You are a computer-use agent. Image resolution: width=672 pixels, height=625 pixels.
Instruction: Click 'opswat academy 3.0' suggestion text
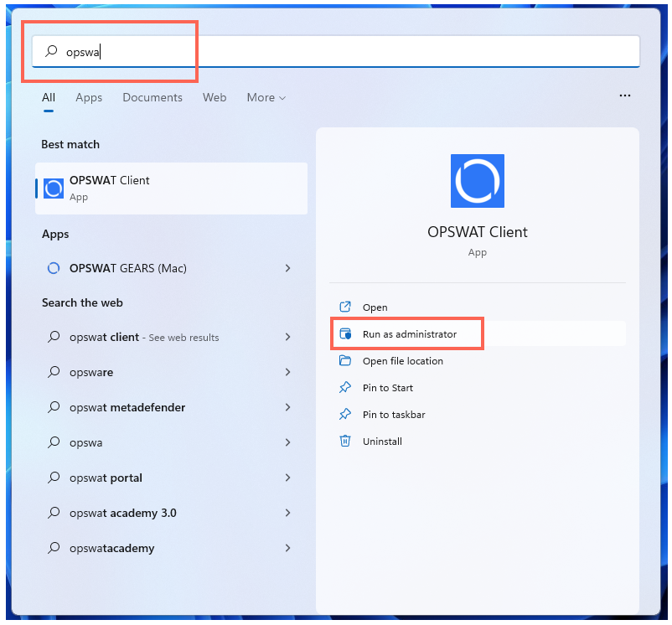[122, 513]
